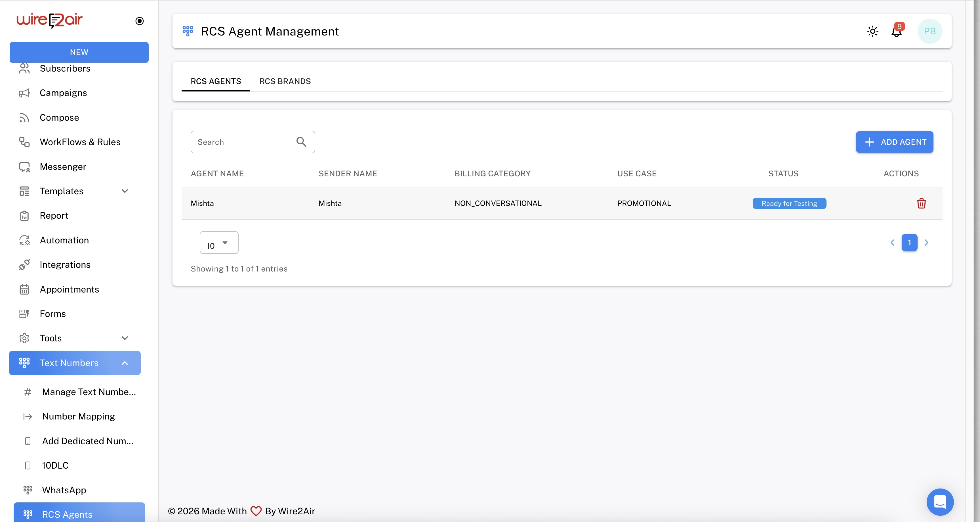Delete the Mishta agent with trash icon
The height and width of the screenshot is (522, 980).
(921, 203)
